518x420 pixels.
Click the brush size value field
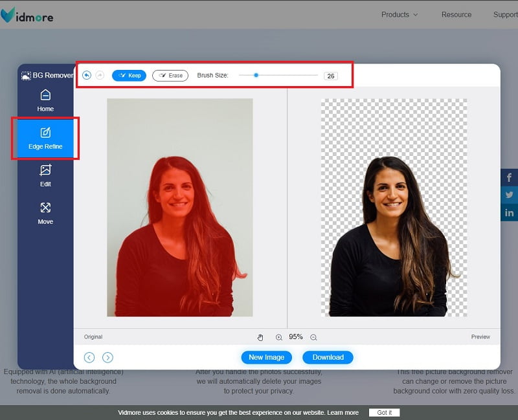click(331, 76)
